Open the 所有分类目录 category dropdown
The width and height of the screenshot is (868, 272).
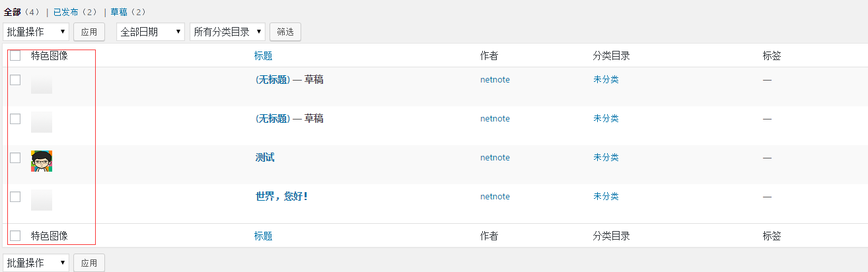click(x=227, y=32)
